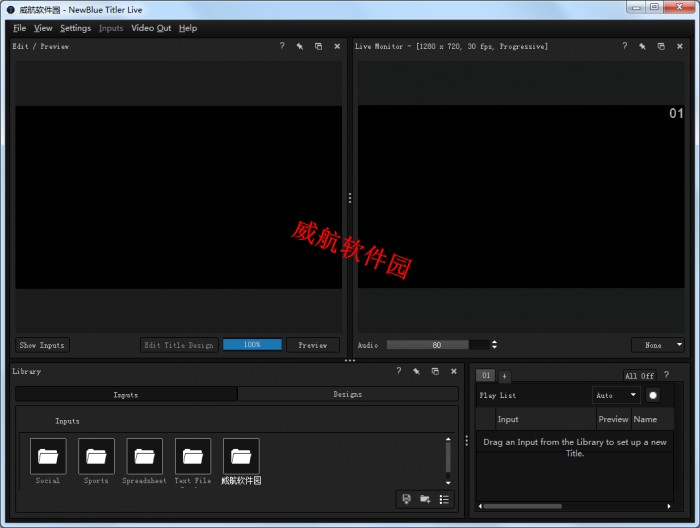The width and height of the screenshot is (700, 528).
Task: Click the Library scrollbar down arrow
Action: 448,483
